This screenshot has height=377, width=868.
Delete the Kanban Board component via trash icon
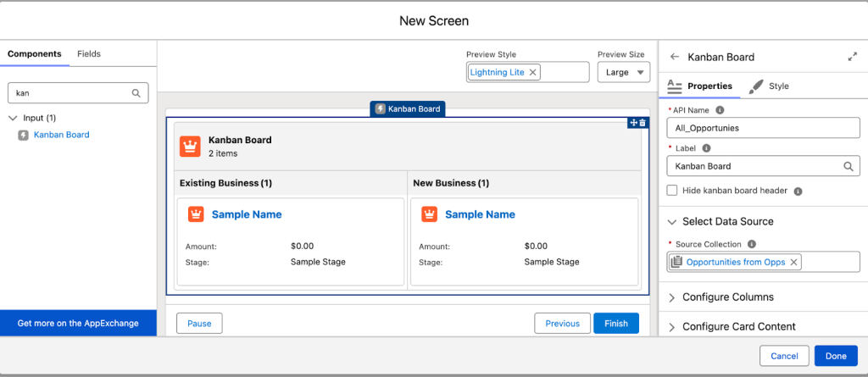(x=643, y=123)
